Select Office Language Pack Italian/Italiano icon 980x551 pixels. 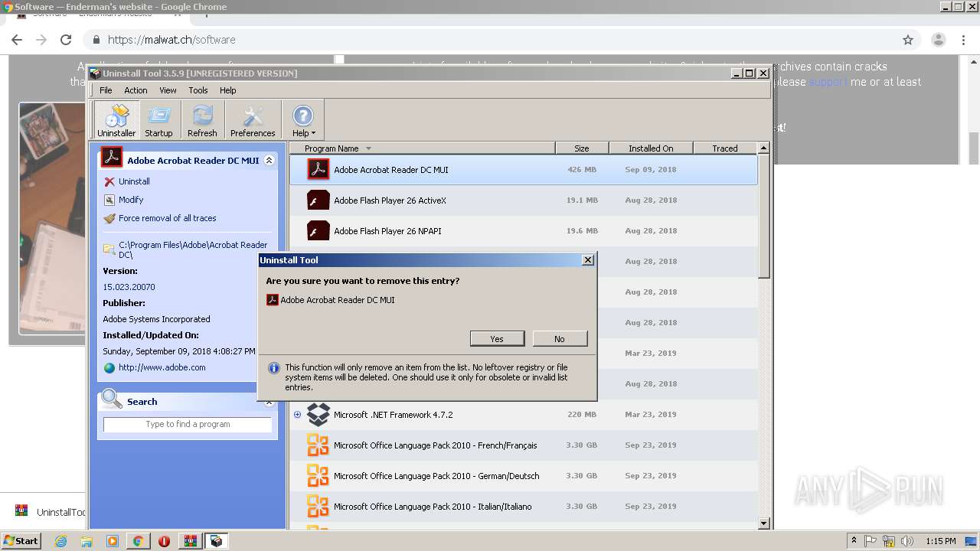(318, 506)
